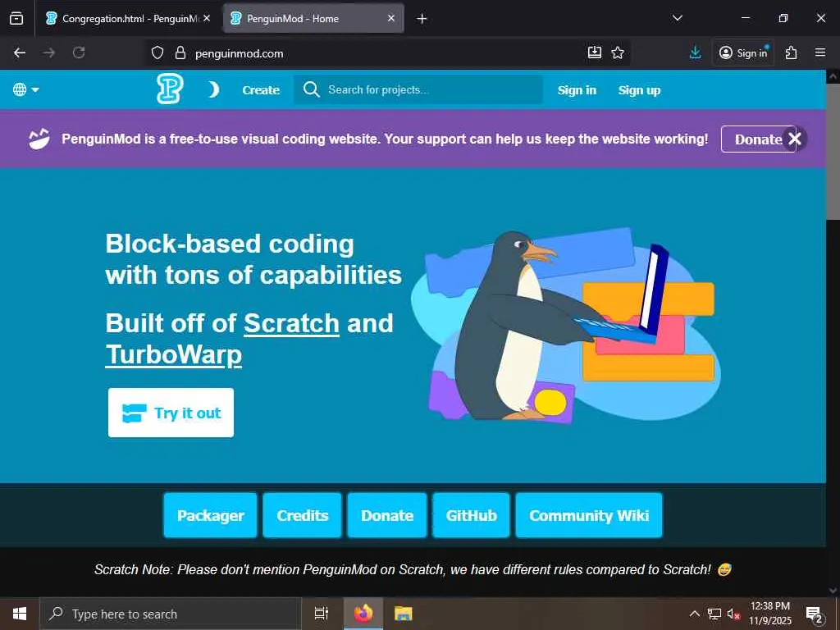Open the Windows Start menu
The width and height of the screenshot is (840, 630).
(20, 614)
